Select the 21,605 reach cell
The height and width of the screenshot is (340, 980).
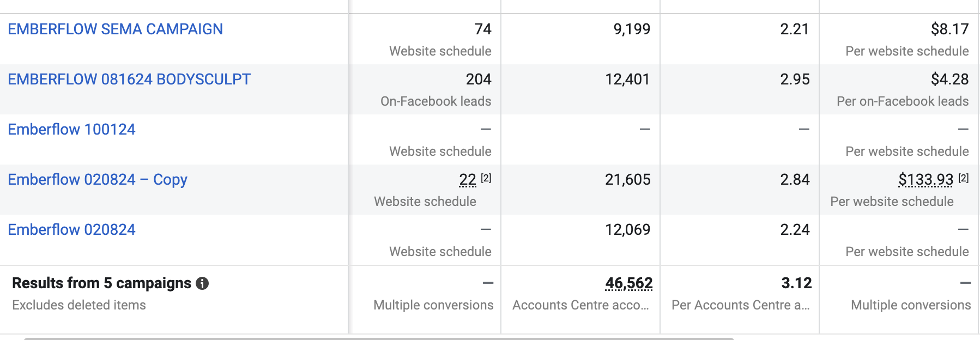tap(580, 190)
